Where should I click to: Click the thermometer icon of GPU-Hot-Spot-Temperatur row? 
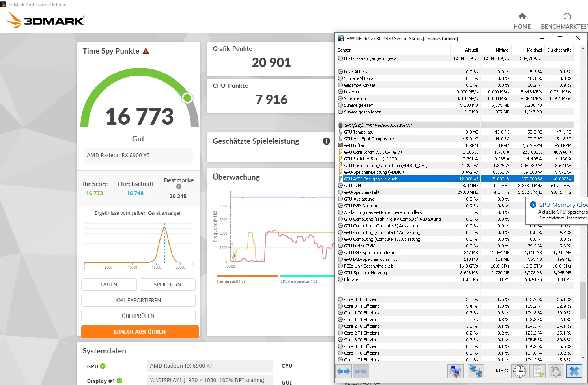(340, 139)
